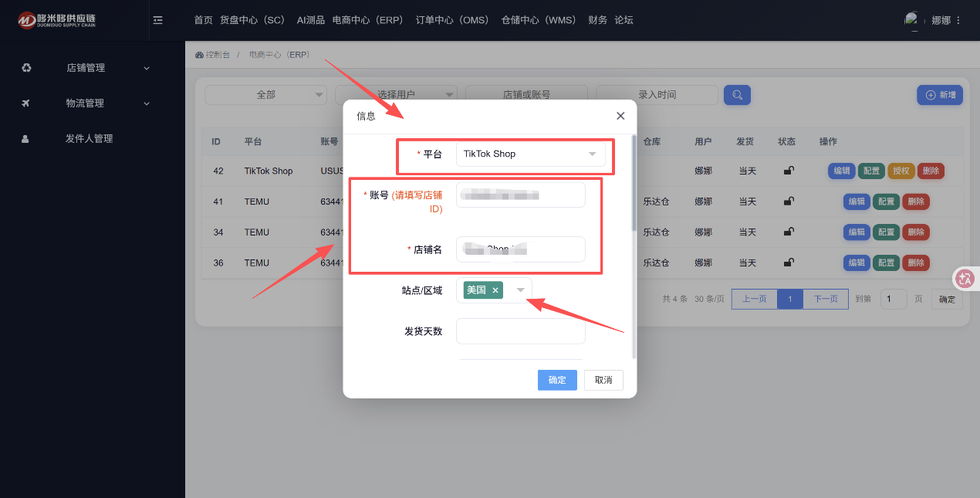The width and height of the screenshot is (980, 498).
Task: Click 确定 in the 信息 dialog
Action: (x=557, y=380)
